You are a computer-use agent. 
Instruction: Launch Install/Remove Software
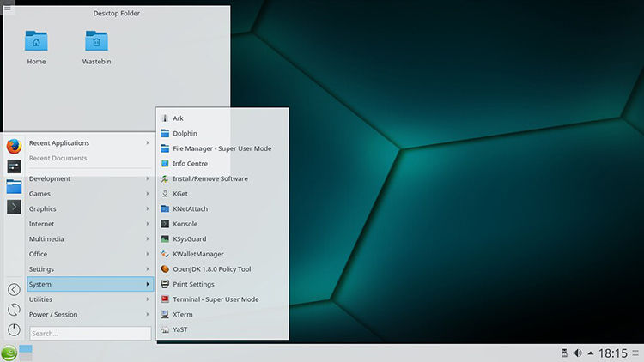222,178
